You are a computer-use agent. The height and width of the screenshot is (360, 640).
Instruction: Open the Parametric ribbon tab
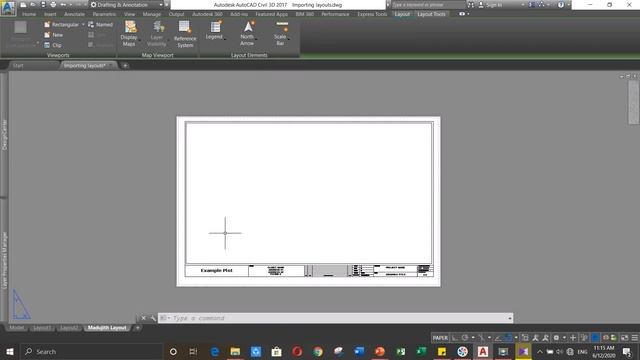[x=104, y=14]
